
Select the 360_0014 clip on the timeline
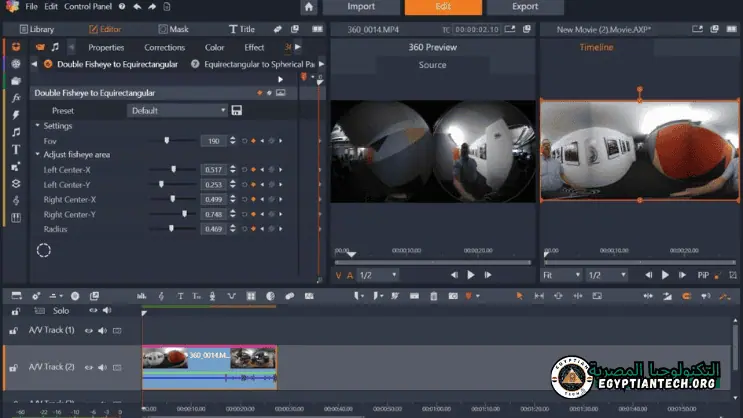[x=209, y=367]
